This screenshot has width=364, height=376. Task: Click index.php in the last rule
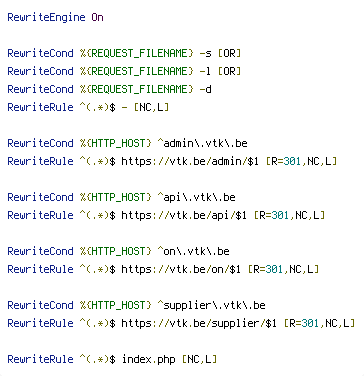click(149, 359)
